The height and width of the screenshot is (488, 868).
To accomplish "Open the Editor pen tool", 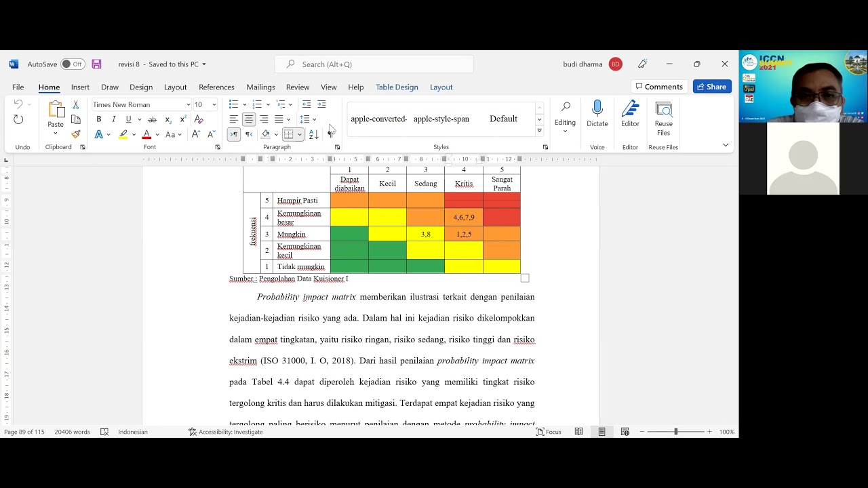I will 631,114.
